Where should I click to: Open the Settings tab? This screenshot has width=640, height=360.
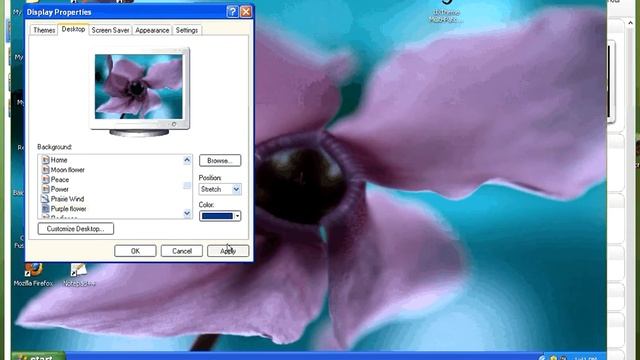tap(187, 30)
